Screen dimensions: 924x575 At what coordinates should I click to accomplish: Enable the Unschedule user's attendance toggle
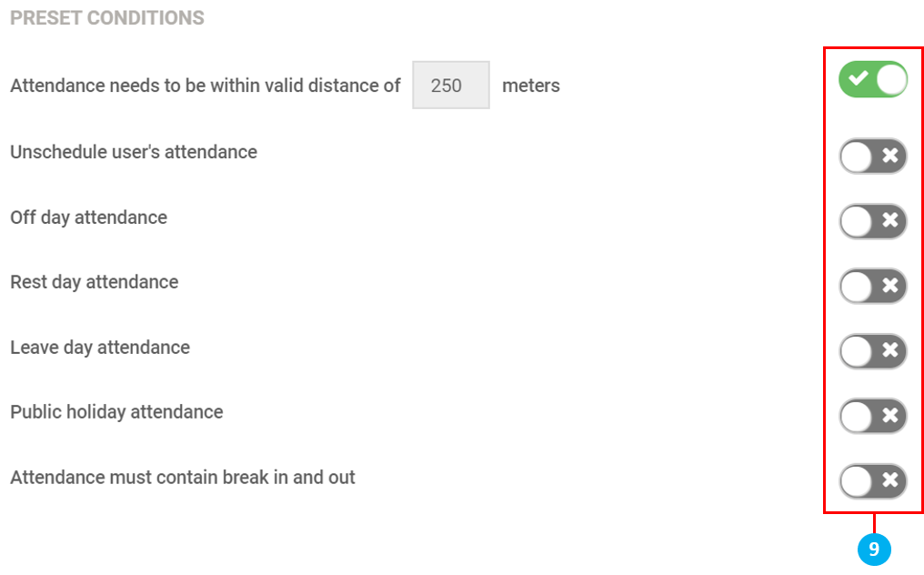pos(873,156)
